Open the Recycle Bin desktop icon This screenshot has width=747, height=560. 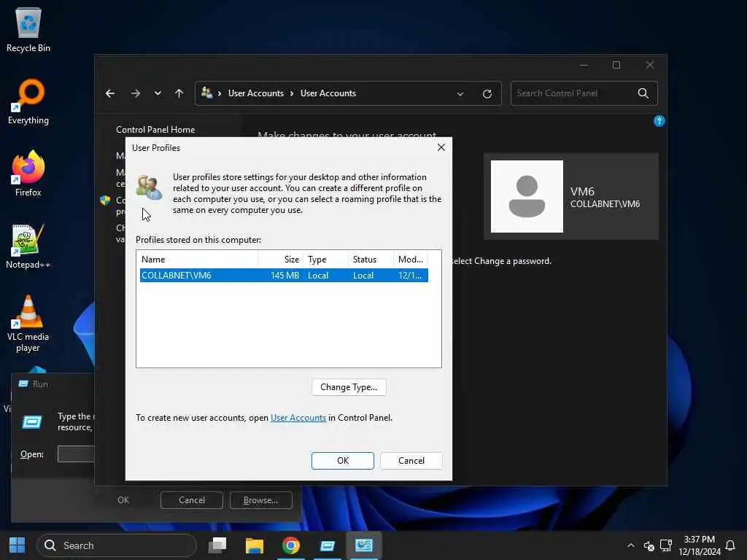[28, 29]
